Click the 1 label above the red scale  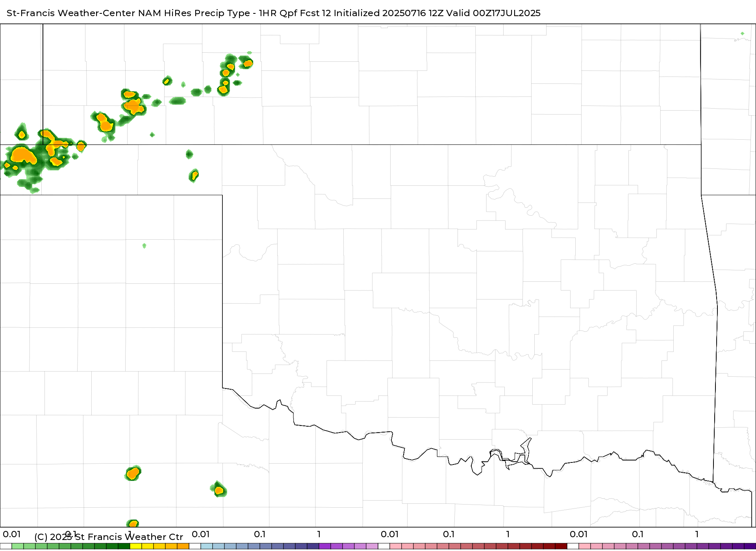point(508,534)
